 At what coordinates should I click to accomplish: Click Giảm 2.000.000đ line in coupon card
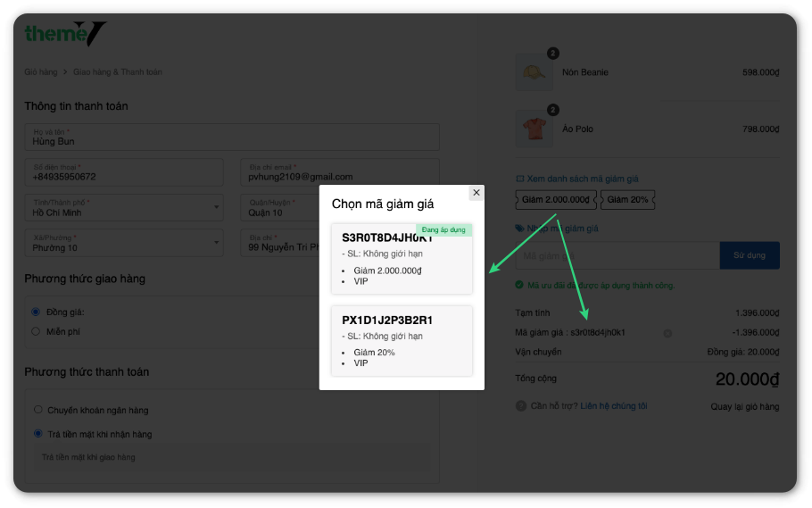pos(388,270)
